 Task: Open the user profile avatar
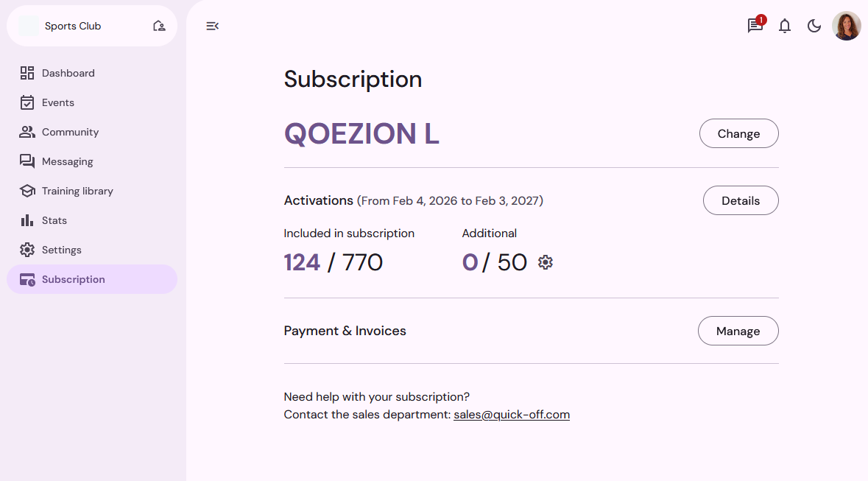point(847,26)
